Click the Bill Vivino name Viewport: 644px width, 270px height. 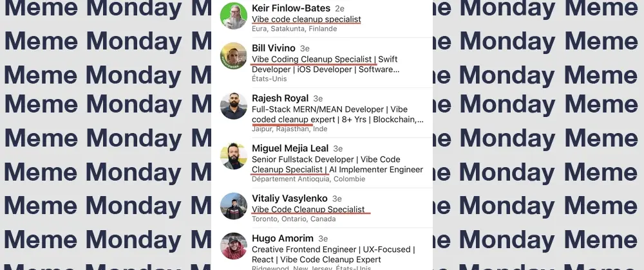point(274,48)
